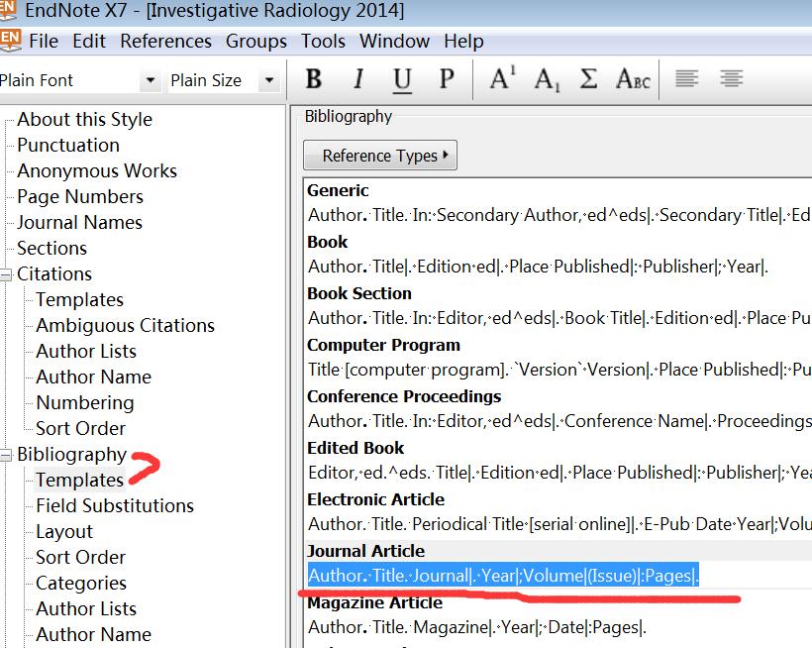
Task: Open Author Name under Citations
Action: point(94,378)
